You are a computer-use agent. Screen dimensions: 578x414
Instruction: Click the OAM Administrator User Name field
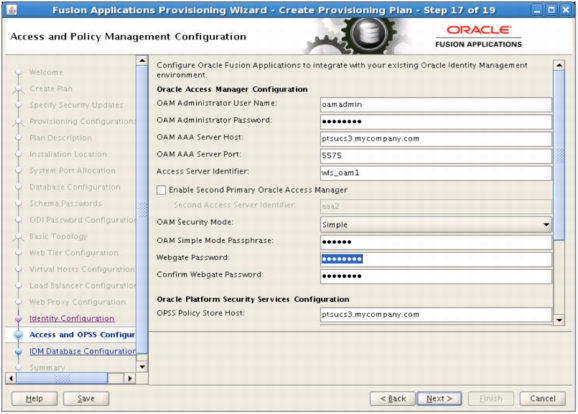(x=436, y=104)
